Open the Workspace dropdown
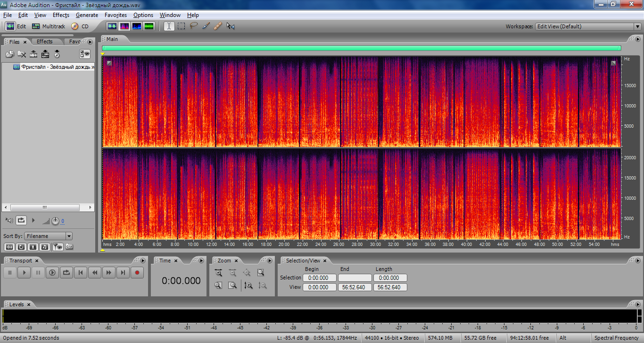The width and height of the screenshot is (644, 343). click(588, 26)
